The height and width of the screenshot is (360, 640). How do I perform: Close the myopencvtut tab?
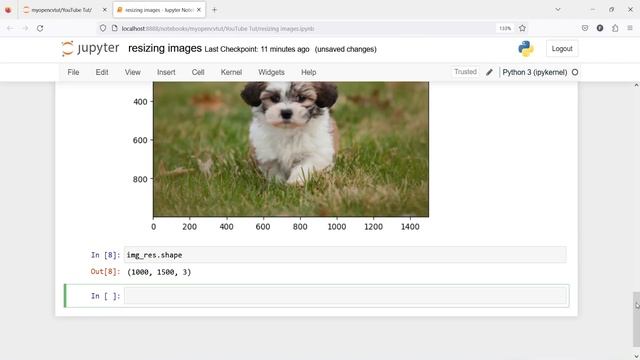click(104, 10)
